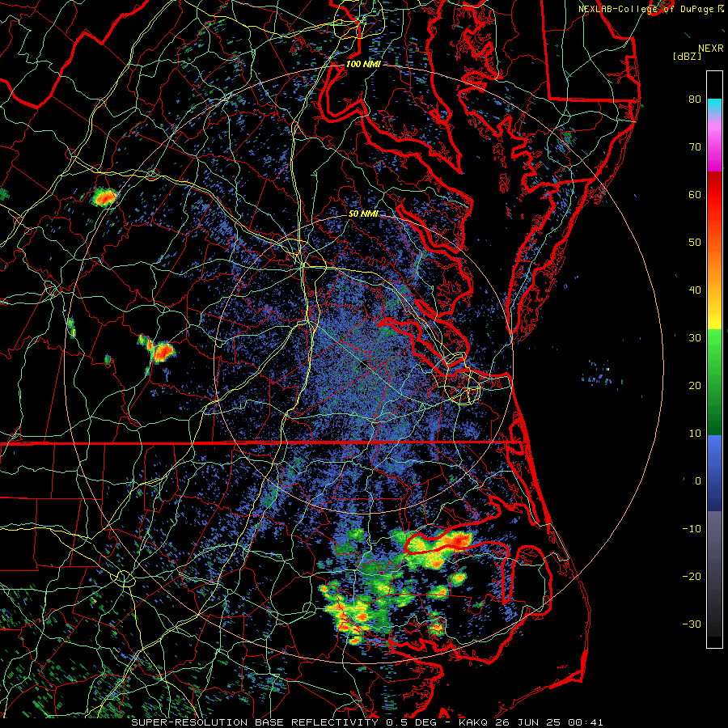728x728 pixels.
Task: Click the 50 value on the dBZ scale
Action: pos(695,243)
